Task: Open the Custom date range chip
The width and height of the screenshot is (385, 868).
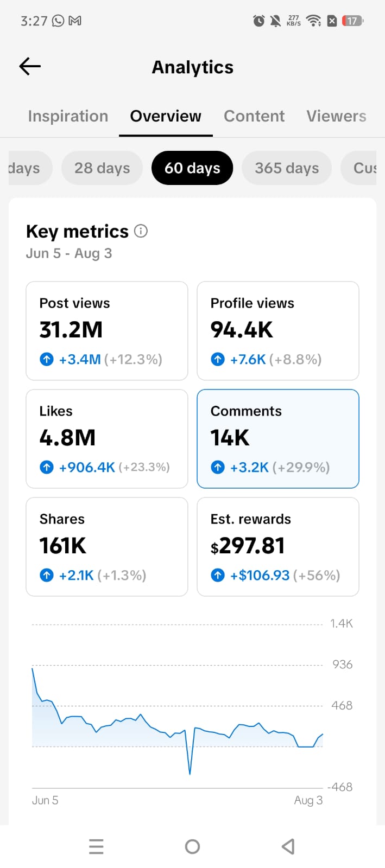Action: coord(359,168)
